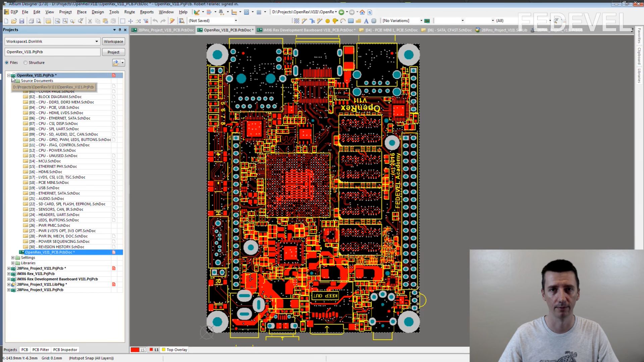Image resolution: width=644 pixels, height=362 pixels.
Task: Click the red current layer color swatch
Action: (135, 350)
